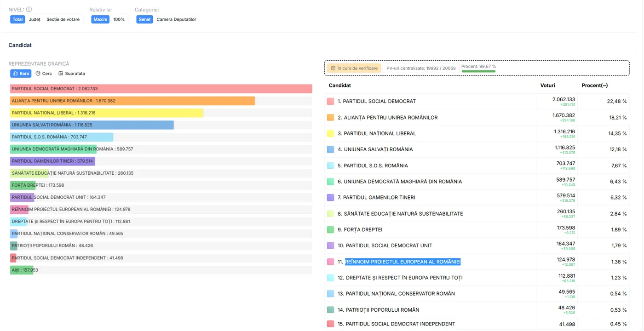The image size is (644, 331).
Task: Click the Partidul Social Democrat color swatch
Action: (330, 101)
